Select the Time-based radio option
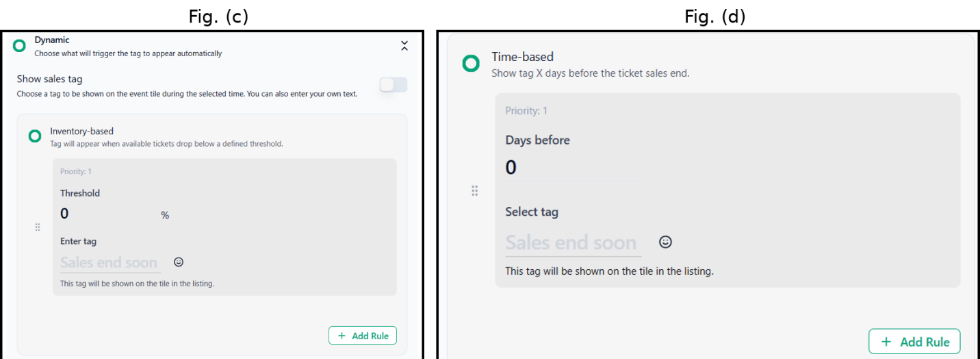This screenshot has width=980, height=359. tap(471, 64)
